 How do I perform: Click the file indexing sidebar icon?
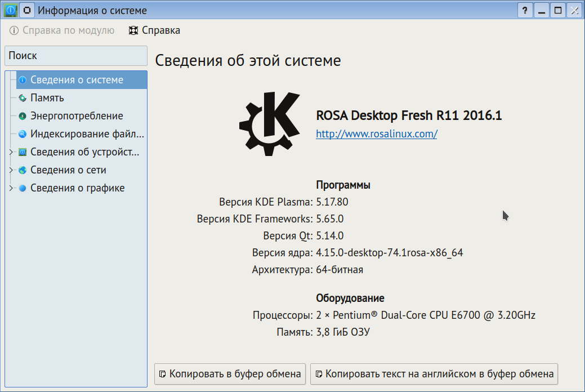(x=23, y=134)
